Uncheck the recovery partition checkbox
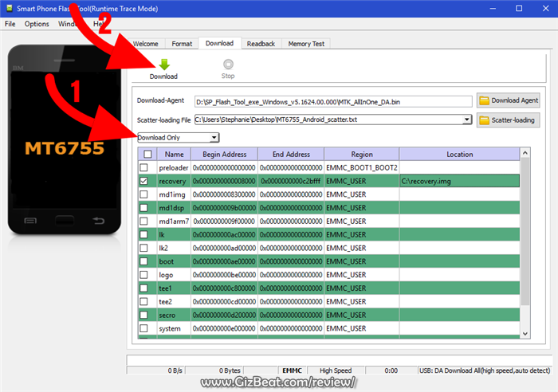This screenshot has height=392, width=558. (143, 181)
